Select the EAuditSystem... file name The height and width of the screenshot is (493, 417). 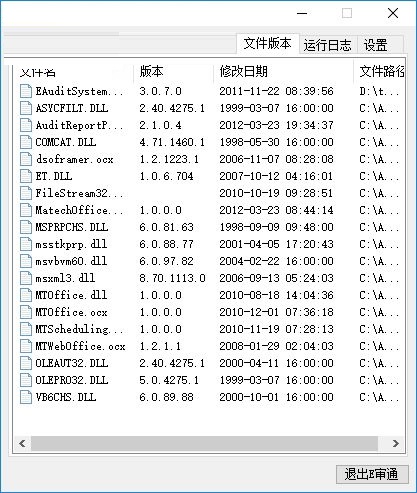coord(79,91)
